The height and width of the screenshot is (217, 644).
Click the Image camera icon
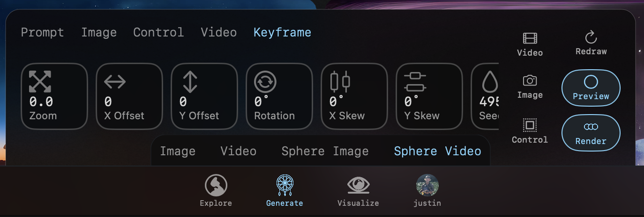530,80
